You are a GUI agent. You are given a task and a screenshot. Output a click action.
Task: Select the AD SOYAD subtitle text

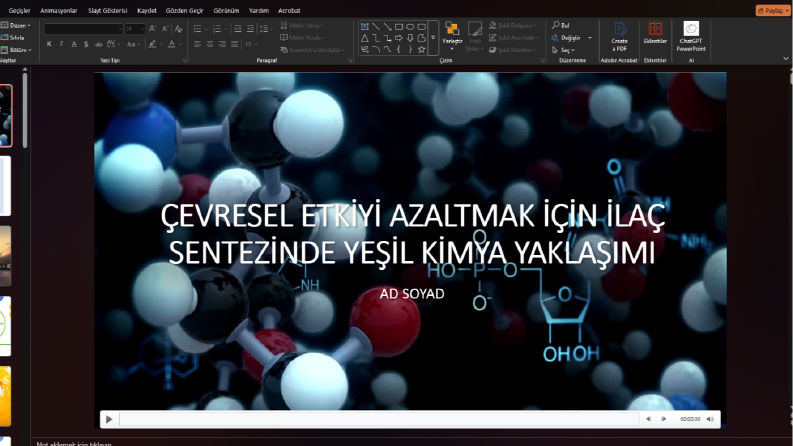[x=412, y=294]
